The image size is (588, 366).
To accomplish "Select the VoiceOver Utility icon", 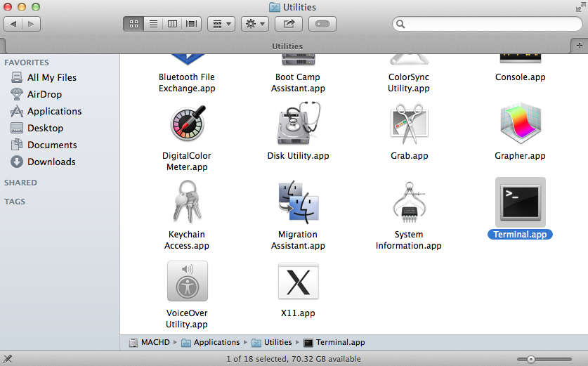I will click(187, 281).
